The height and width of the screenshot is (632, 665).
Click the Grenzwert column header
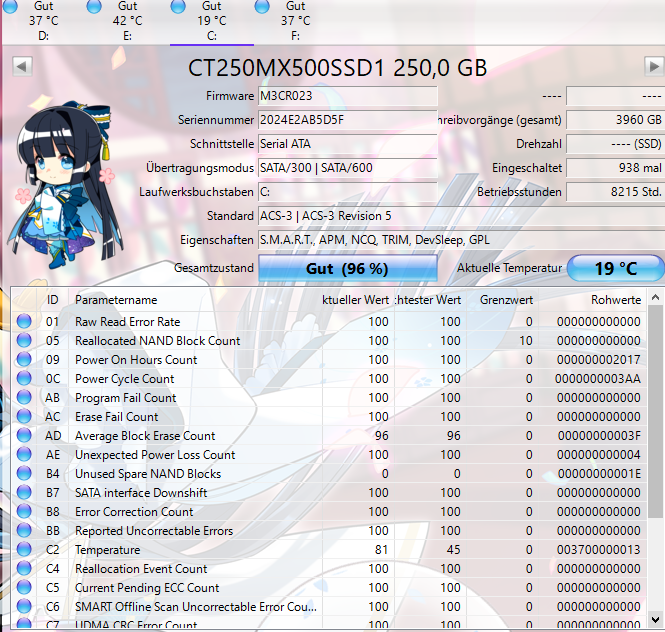[503, 300]
